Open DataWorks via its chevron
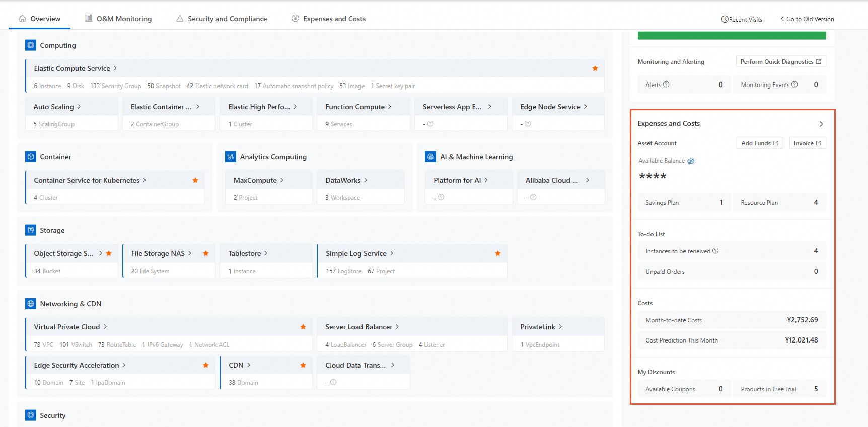This screenshot has width=868, height=427. (x=366, y=180)
